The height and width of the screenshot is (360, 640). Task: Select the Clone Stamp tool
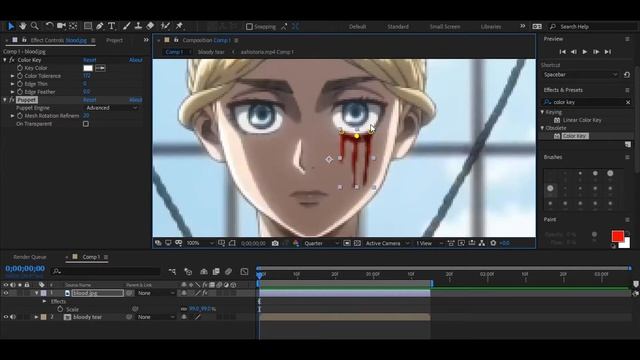138,26
